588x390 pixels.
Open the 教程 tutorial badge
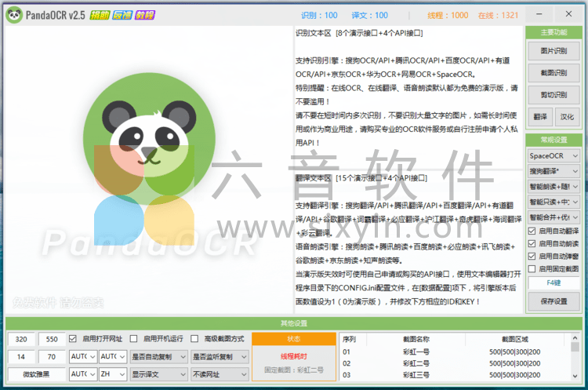point(145,15)
